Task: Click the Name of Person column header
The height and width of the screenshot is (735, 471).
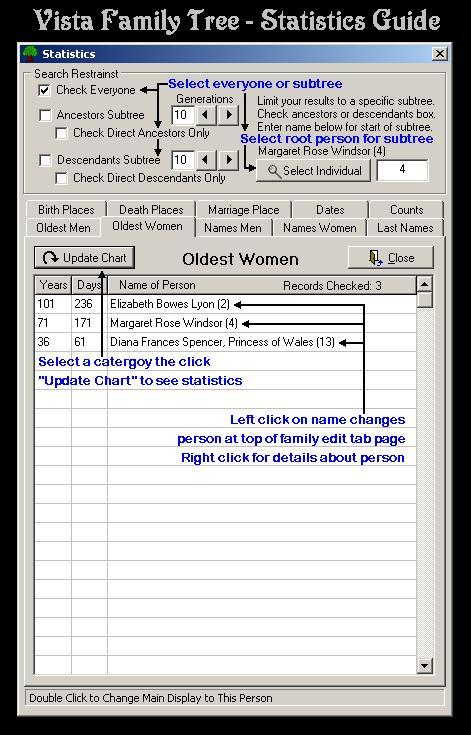Action: coord(262,285)
